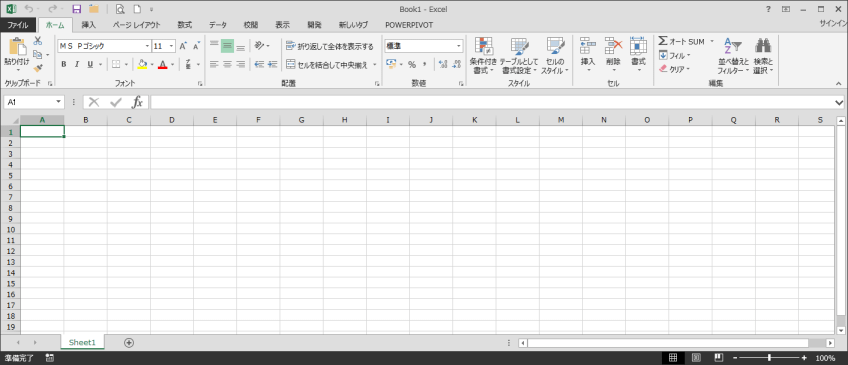Click the Decrease Decimal icon
Screen dimensions: 848x365
pyautogui.click(x=456, y=64)
